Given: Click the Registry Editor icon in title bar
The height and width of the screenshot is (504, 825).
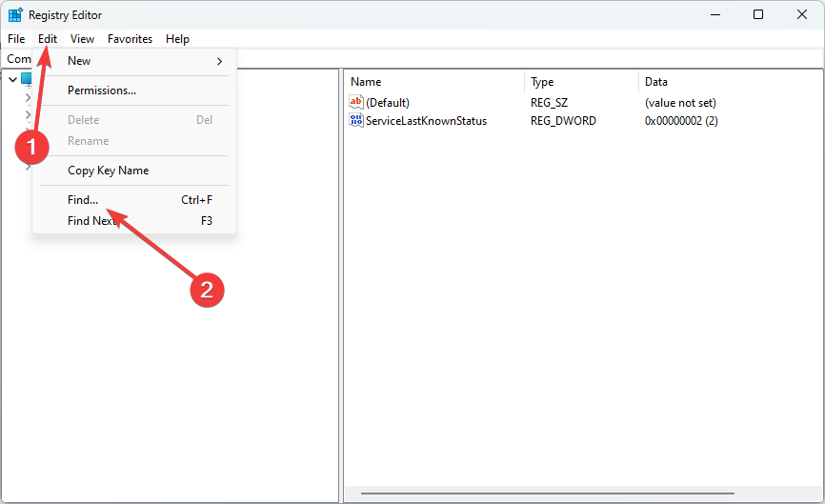Looking at the screenshot, I should (x=15, y=14).
